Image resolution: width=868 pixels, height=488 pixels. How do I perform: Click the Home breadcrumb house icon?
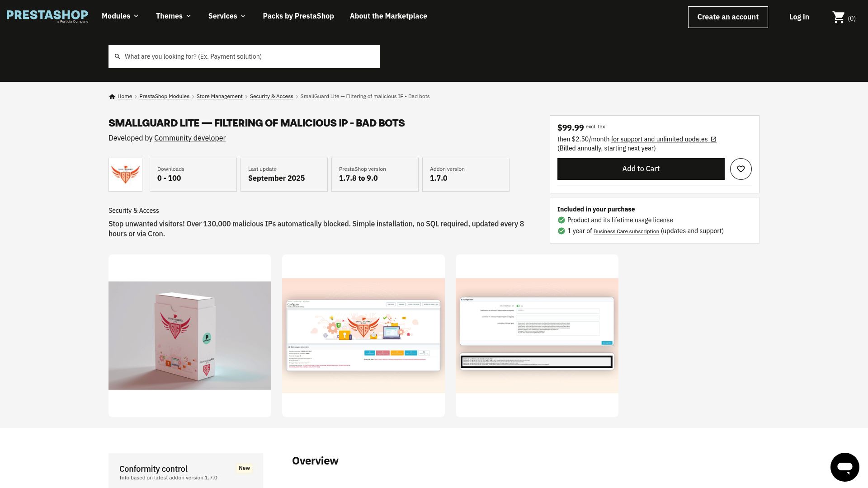pos(112,96)
